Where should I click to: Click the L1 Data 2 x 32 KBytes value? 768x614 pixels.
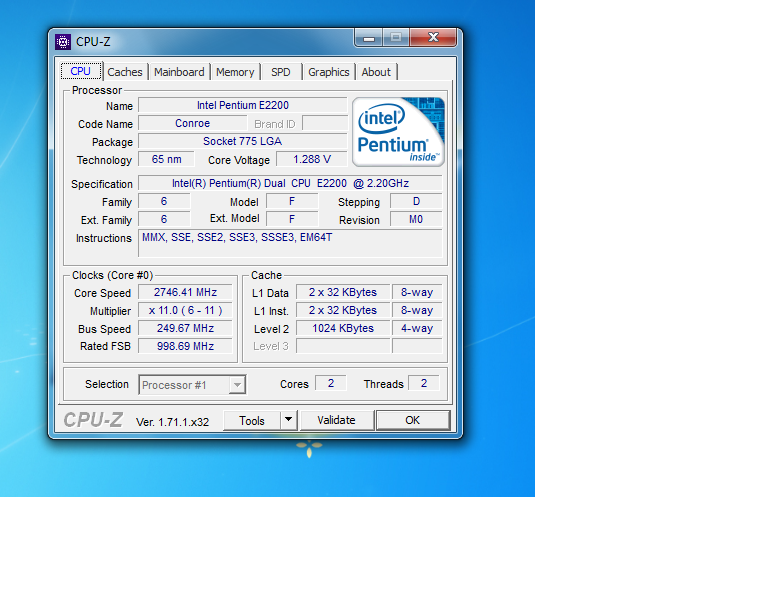pyautogui.click(x=343, y=292)
